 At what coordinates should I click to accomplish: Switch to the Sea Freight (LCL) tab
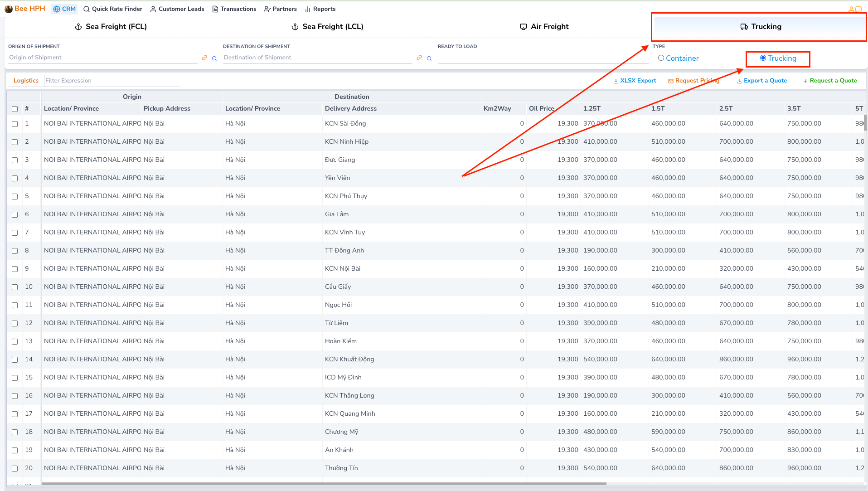[327, 27]
